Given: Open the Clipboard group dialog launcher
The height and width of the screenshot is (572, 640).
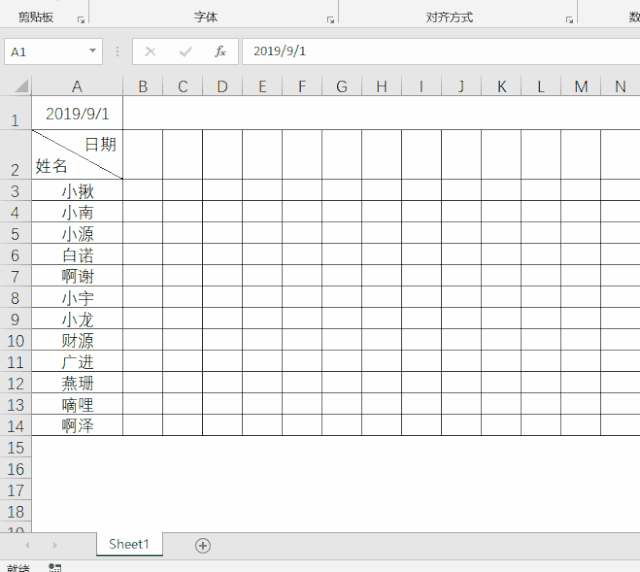Looking at the screenshot, I should point(81,19).
